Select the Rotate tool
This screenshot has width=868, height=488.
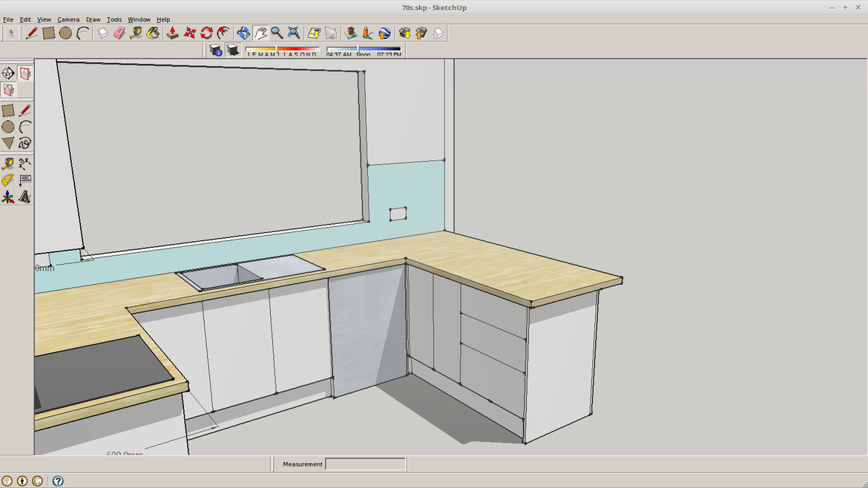[206, 33]
